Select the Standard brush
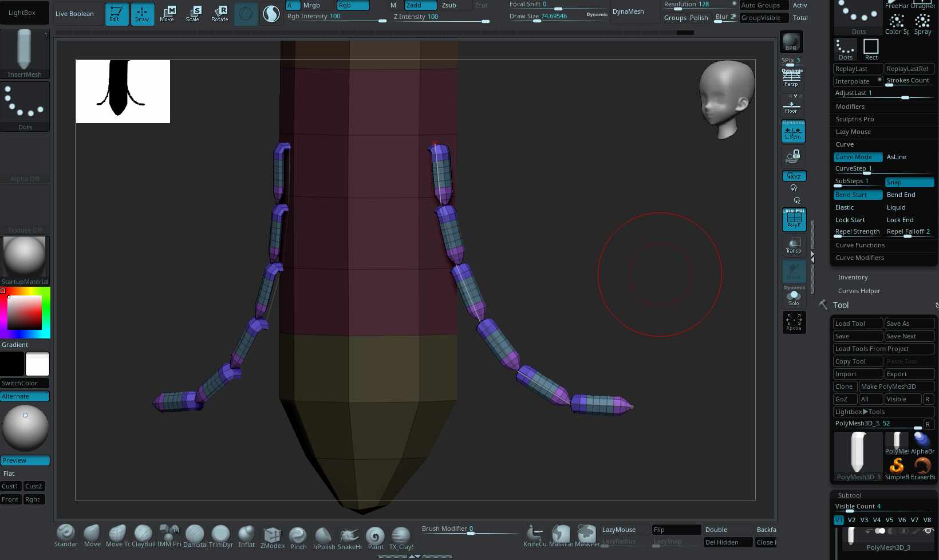The height and width of the screenshot is (560, 939). 66,537
